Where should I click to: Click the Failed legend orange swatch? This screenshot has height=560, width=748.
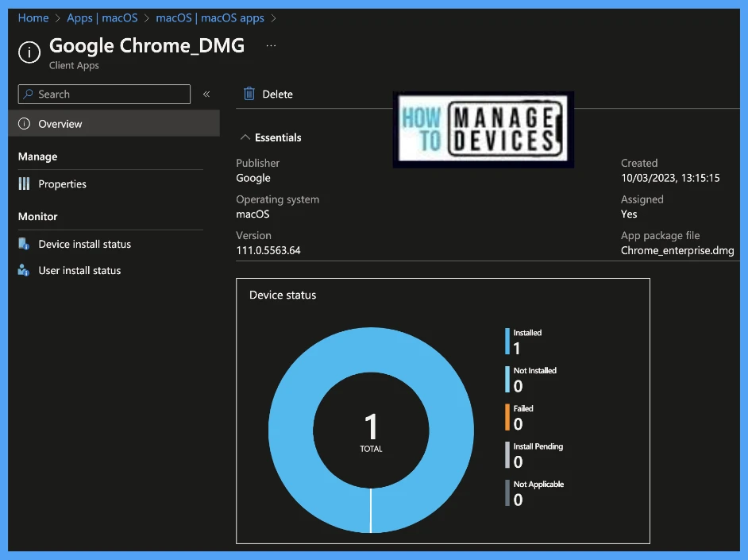pos(507,417)
